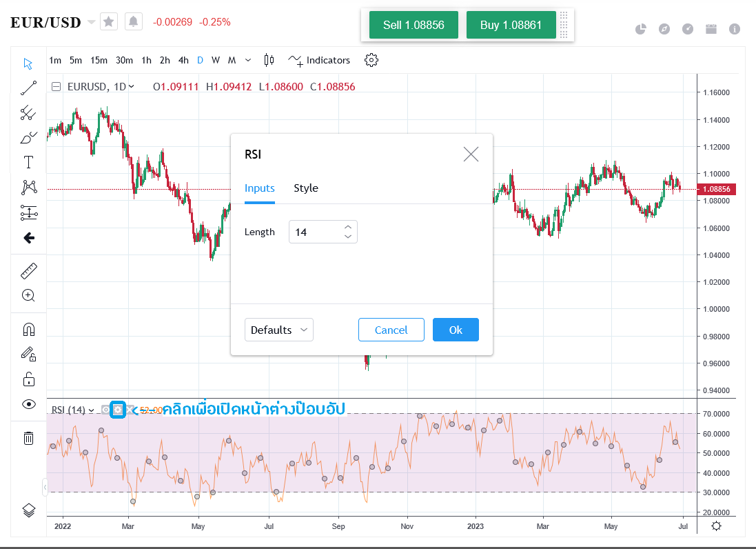Open the object tree layers icon

coord(28,510)
